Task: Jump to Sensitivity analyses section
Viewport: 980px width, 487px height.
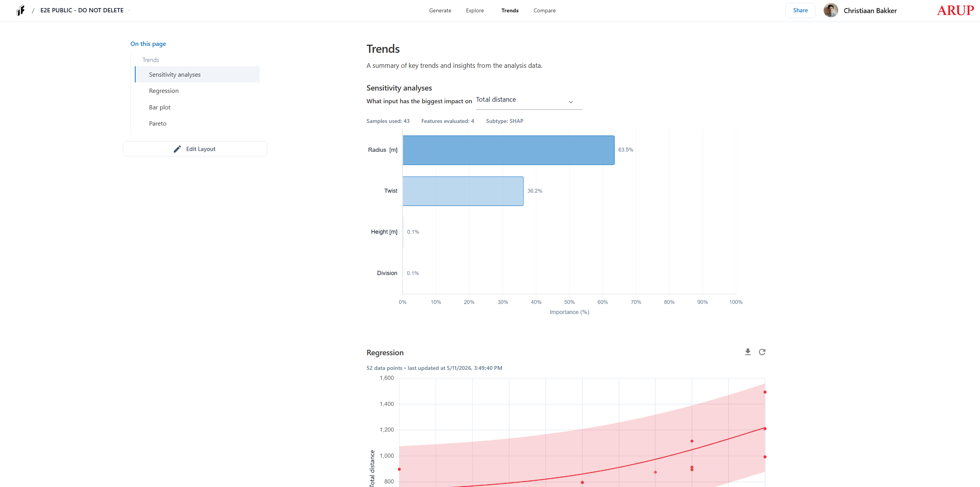Action: (197, 74)
